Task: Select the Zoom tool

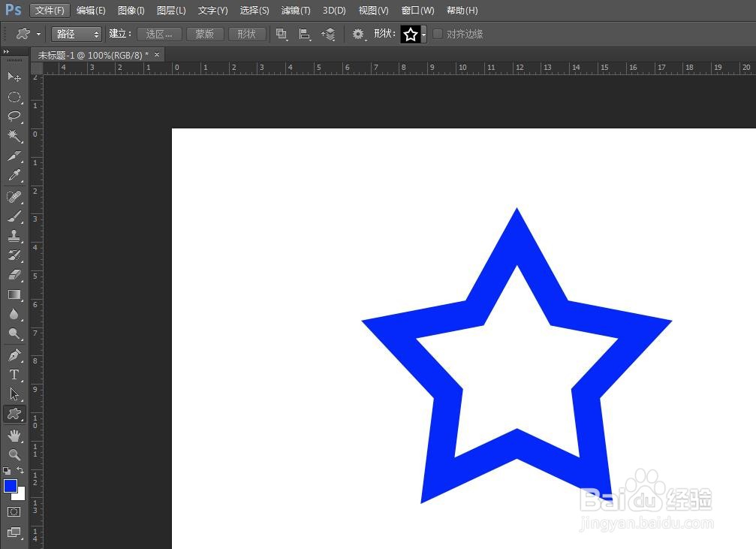Action: [x=14, y=455]
